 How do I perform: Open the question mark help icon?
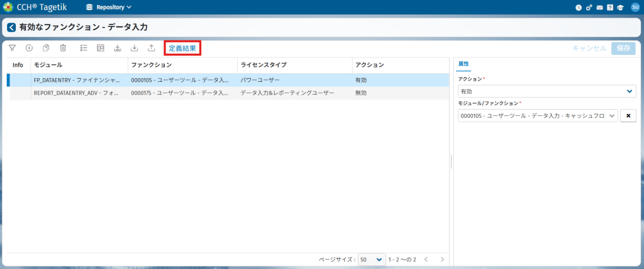609,8
